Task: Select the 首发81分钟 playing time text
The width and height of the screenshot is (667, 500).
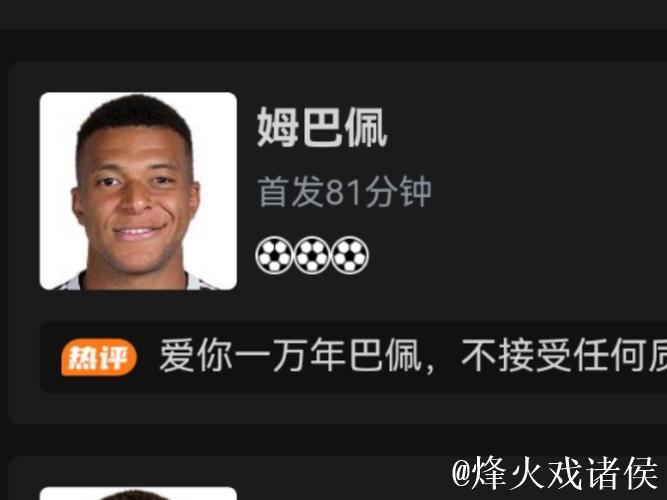Action: 345,192
